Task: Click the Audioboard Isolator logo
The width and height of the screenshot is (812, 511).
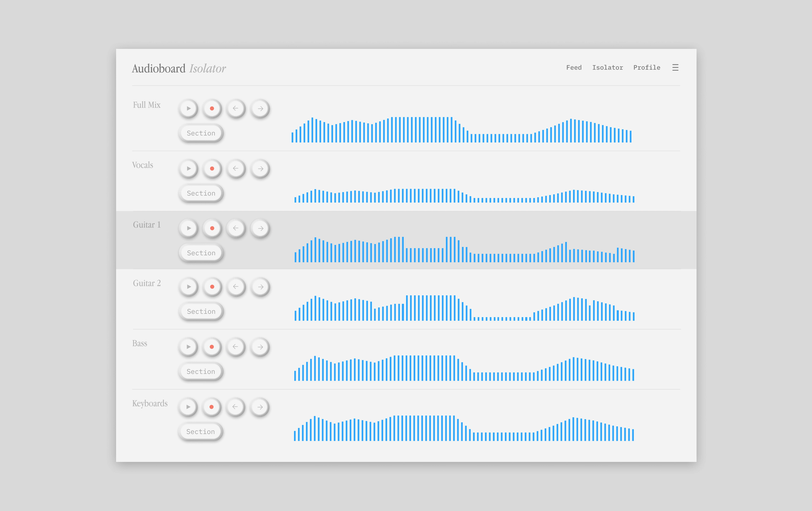Action: [179, 69]
